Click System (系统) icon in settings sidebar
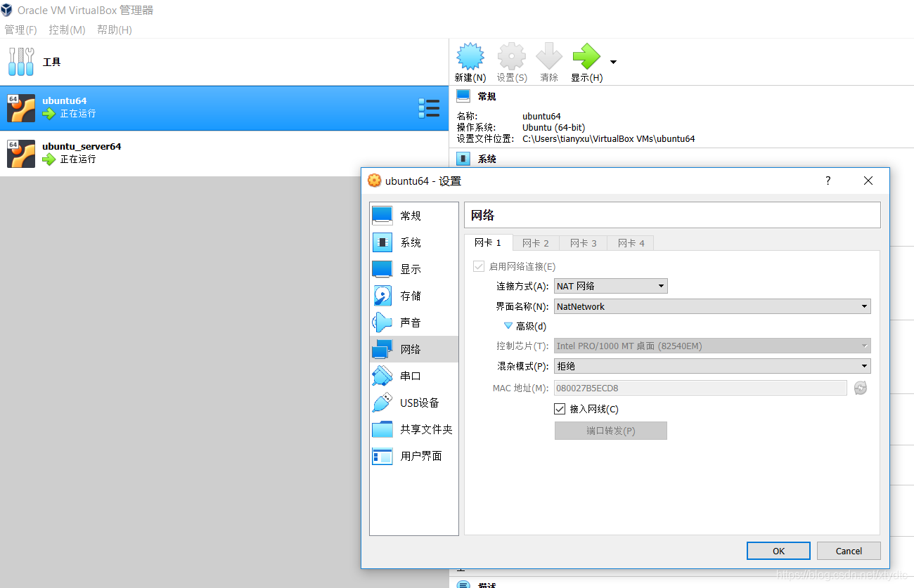The width and height of the screenshot is (914, 588). 382,242
